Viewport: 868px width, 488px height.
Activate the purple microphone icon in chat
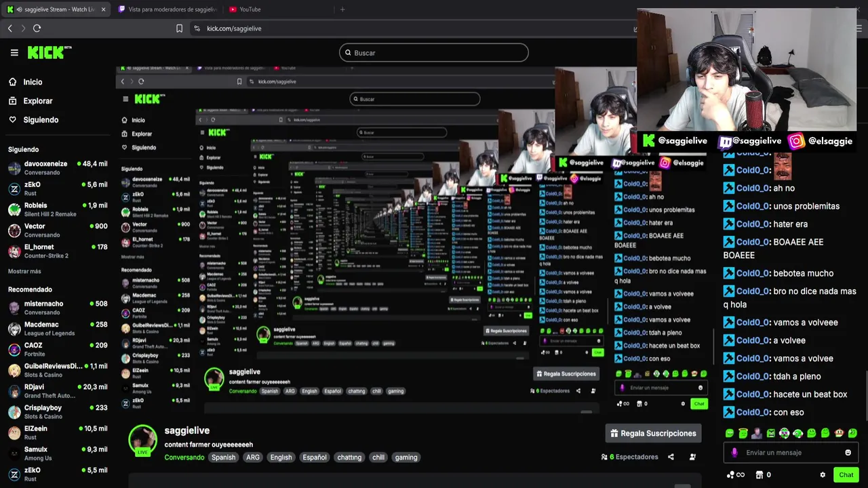(734, 453)
